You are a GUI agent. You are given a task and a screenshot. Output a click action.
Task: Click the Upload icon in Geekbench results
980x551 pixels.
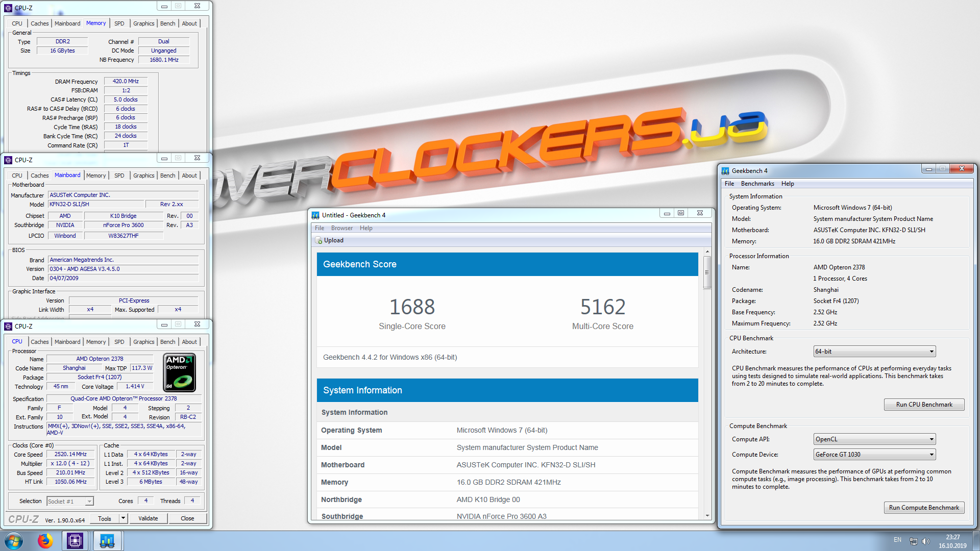click(x=318, y=240)
